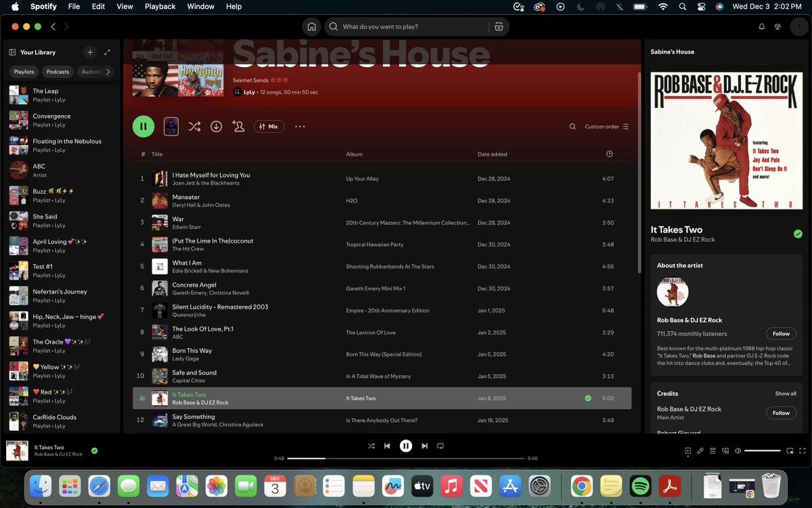
Task: Open the Browse icon in search bar
Action: [x=499, y=26]
